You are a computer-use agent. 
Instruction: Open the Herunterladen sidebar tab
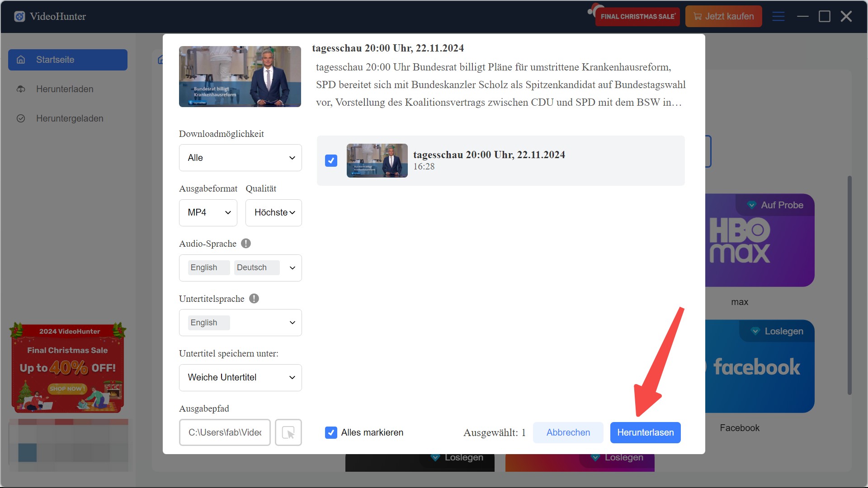pyautogui.click(x=68, y=89)
